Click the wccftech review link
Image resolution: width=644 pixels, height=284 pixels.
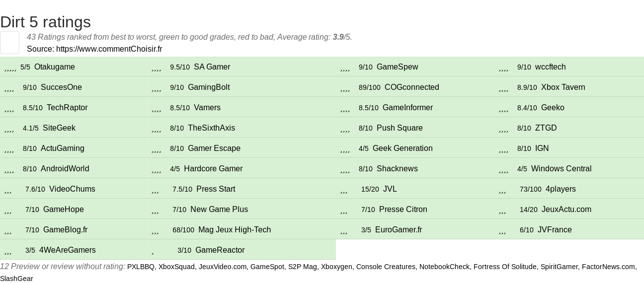551,67
